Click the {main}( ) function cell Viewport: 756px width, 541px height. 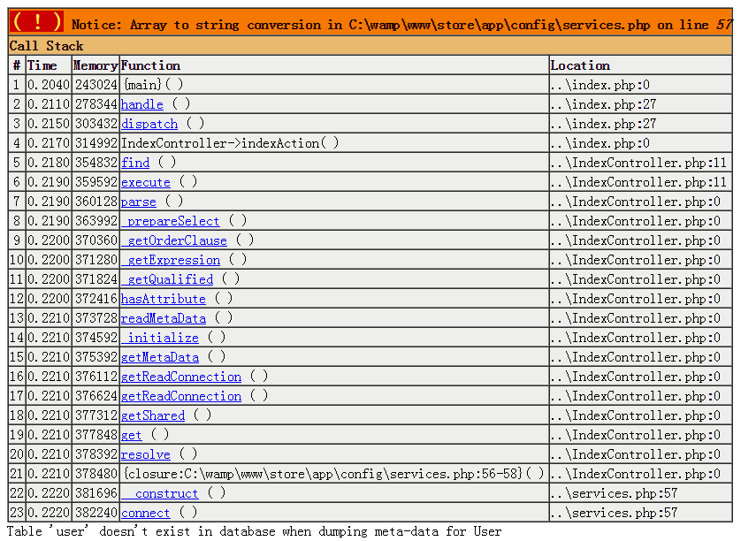[334, 85]
